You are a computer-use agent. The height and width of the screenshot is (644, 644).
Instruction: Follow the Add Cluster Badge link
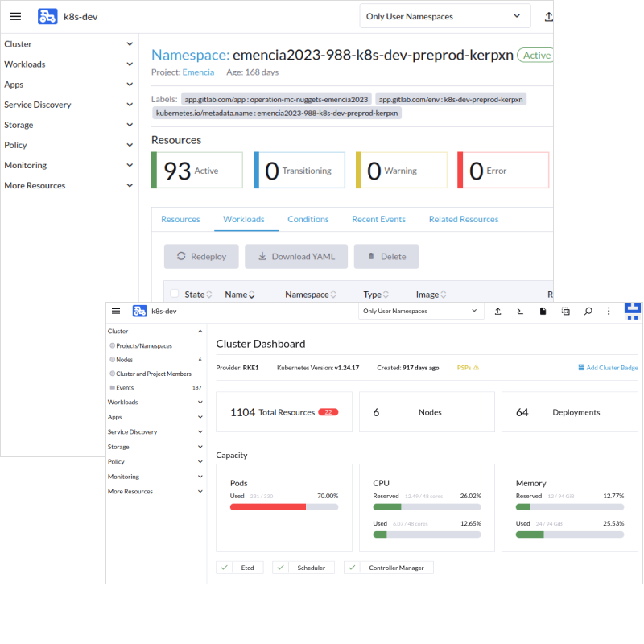608,368
